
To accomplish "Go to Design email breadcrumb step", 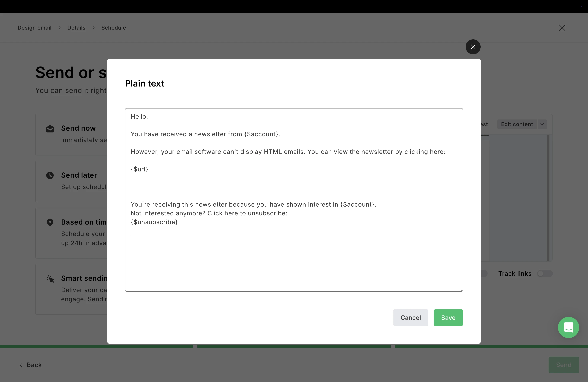I will click(x=34, y=28).
